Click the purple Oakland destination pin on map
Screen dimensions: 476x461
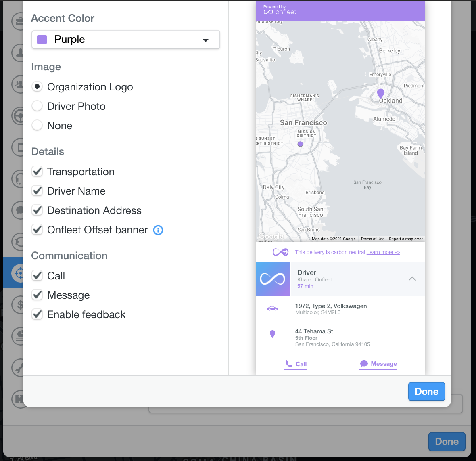click(381, 94)
